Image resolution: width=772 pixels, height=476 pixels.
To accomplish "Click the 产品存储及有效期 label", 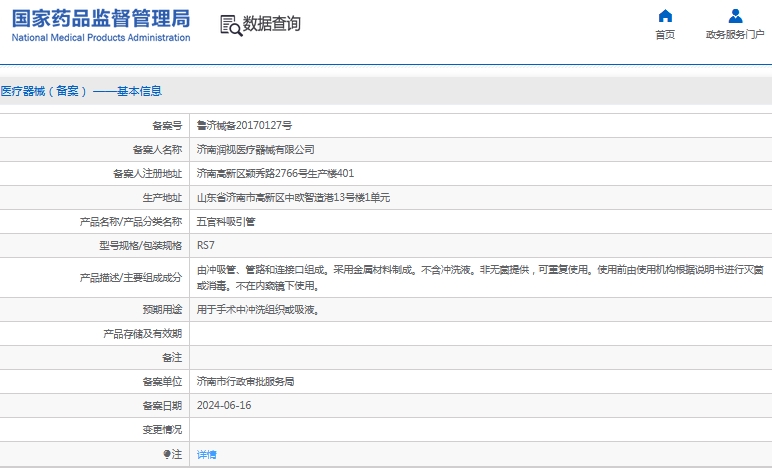I will (x=143, y=334).
